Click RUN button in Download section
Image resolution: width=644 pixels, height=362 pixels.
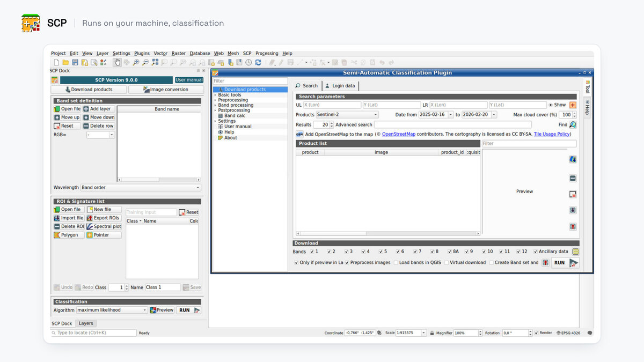[565, 263]
